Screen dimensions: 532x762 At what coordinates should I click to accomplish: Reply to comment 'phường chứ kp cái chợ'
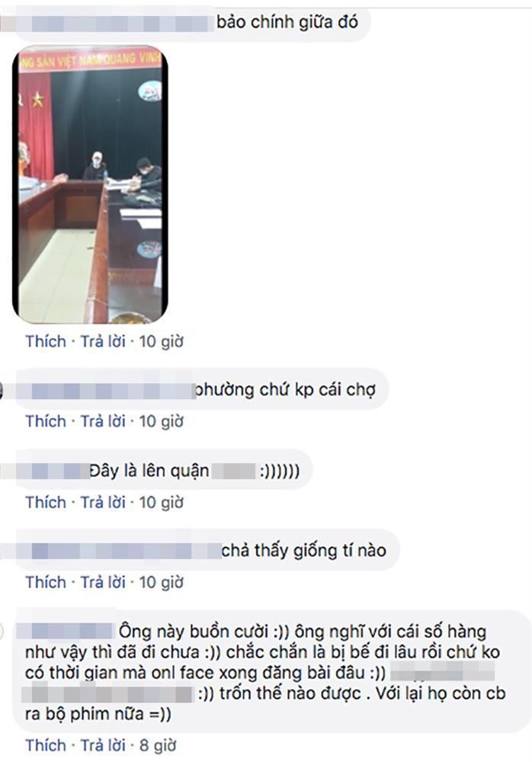pos(103,421)
